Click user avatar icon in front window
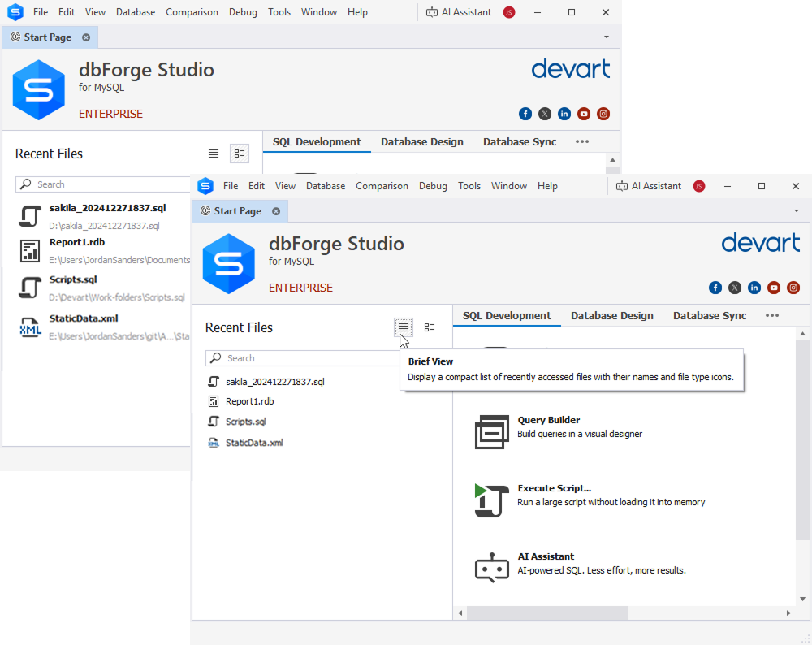812x645 pixels. [x=699, y=186]
